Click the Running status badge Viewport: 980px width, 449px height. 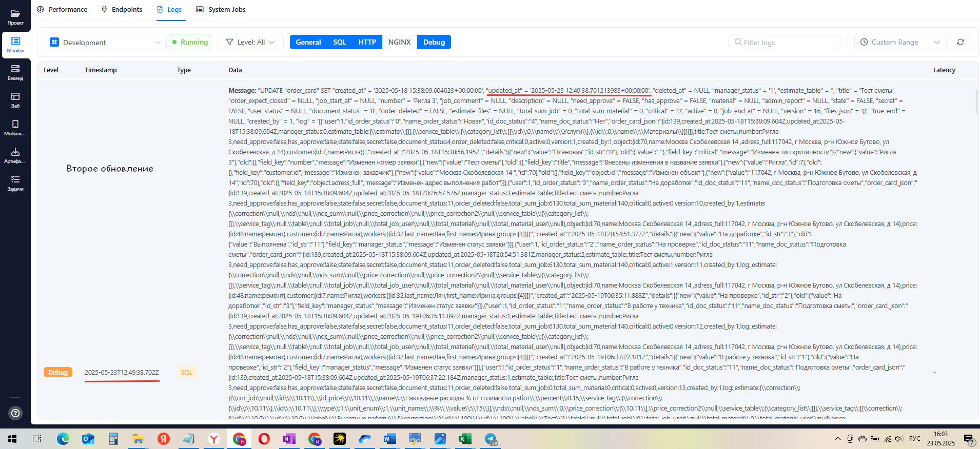(x=190, y=42)
